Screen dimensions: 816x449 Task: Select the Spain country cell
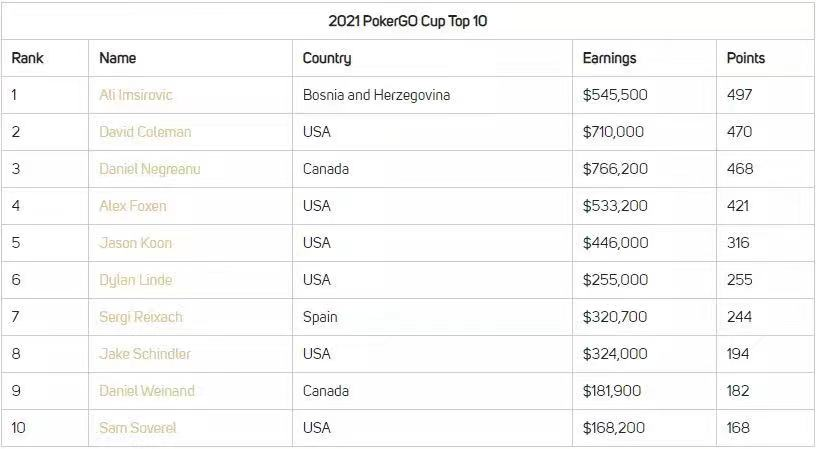[320, 317]
